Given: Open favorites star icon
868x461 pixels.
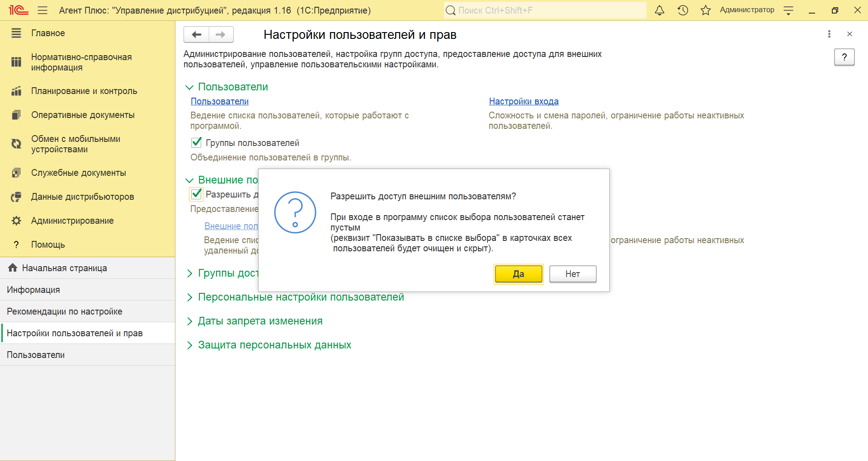Looking at the screenshot, I should [706, 10].
